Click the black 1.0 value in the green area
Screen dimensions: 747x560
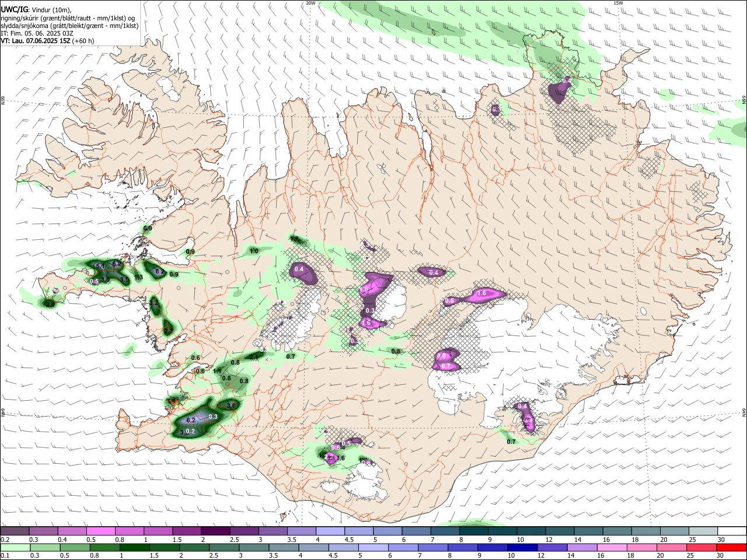pyautogui.click(x=254, y=251)
